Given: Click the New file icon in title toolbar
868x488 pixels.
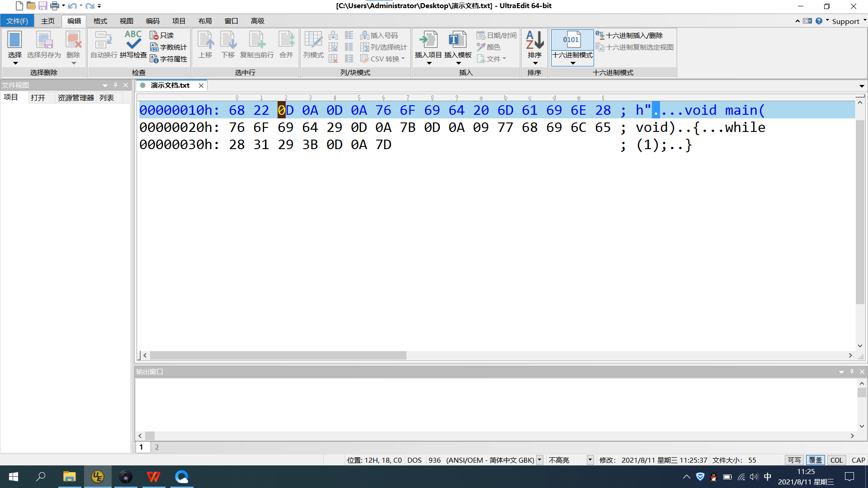Looking at the screenshot, I should pos(19,6).
